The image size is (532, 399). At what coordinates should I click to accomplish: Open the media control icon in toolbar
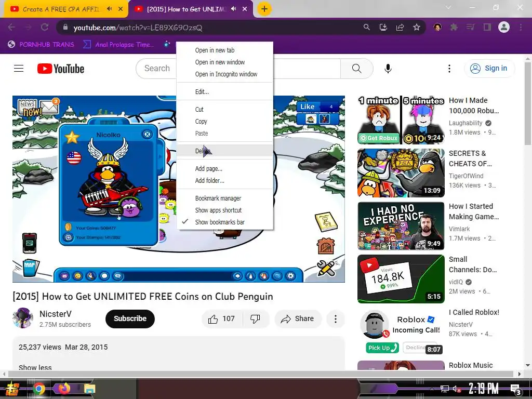470,27
